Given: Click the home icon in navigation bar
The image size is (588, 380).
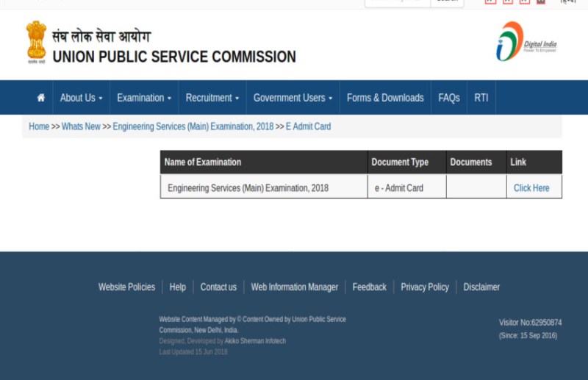Looking at the screenshot, I should point(40,98).
